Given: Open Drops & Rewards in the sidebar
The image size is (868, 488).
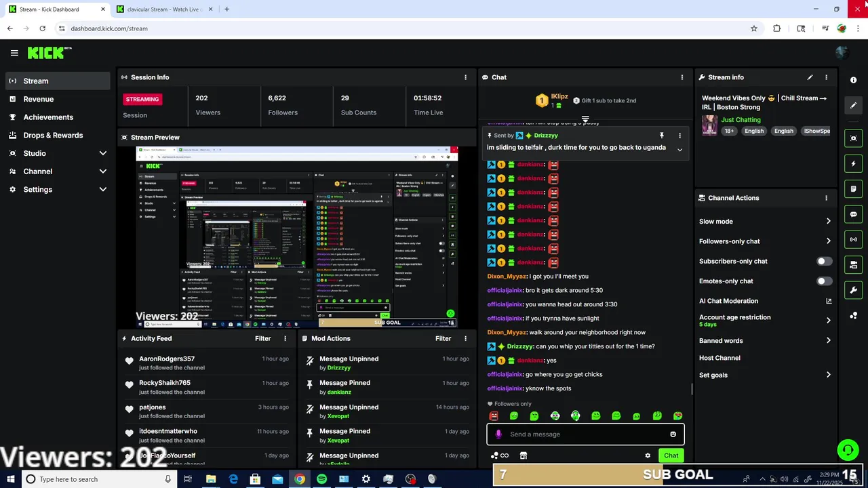Looking at the screenshot, I should click(58, 136).
